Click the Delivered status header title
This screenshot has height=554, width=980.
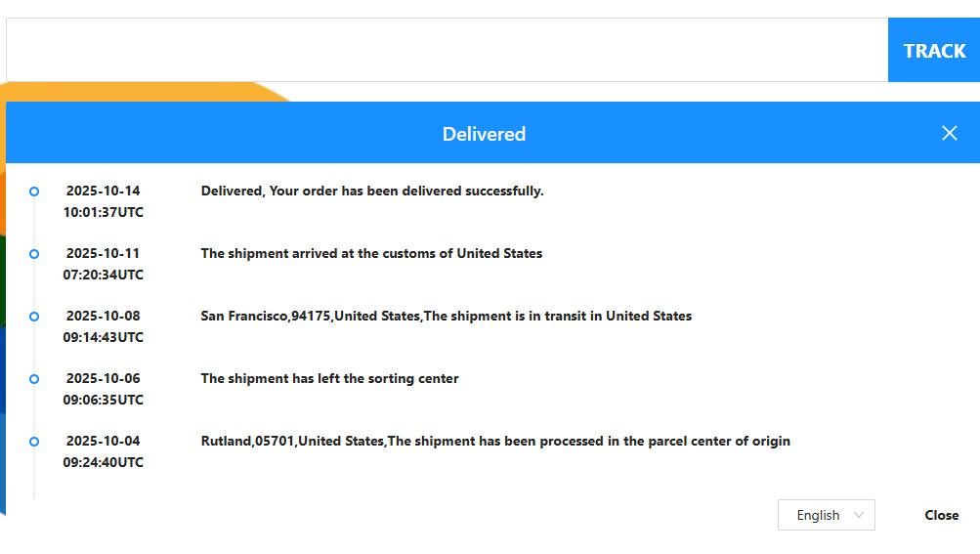(x=484, y=134)
